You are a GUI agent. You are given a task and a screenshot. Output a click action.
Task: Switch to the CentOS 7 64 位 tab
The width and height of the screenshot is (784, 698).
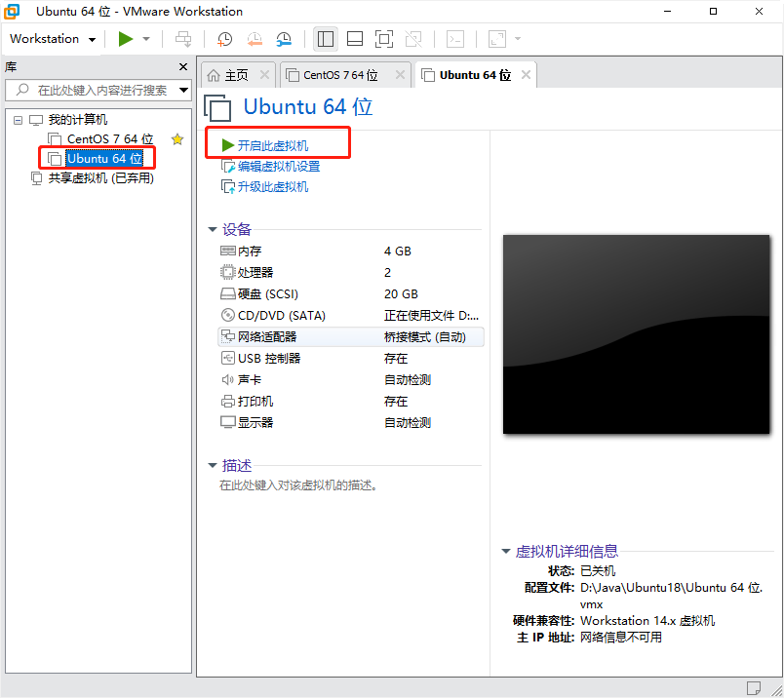pos(343,73)
